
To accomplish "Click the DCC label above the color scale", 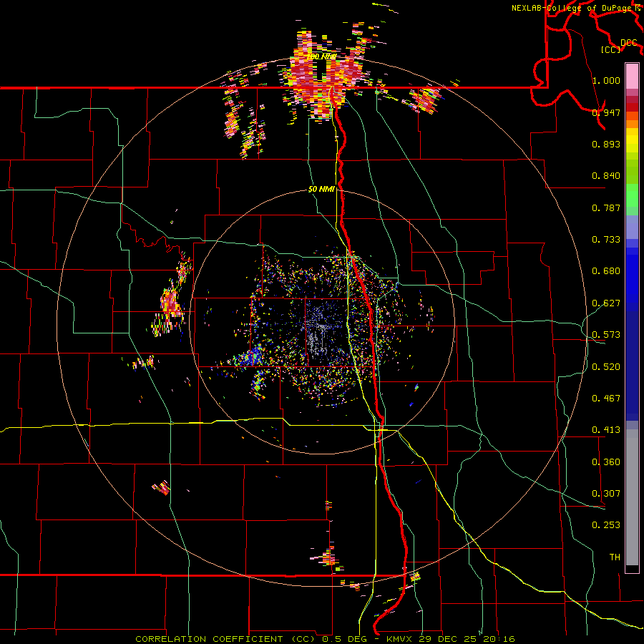I will pos(629,42).
